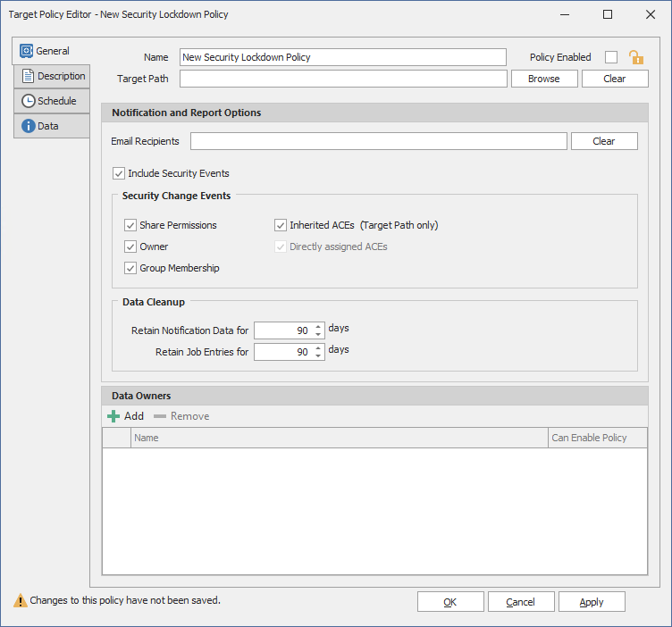
Task: Open the Data tab
Action: pos(51,126)
